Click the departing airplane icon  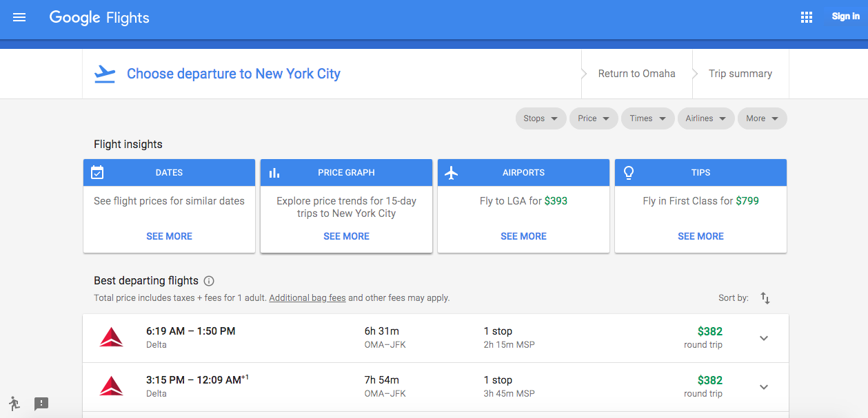(x=105, y=74)
